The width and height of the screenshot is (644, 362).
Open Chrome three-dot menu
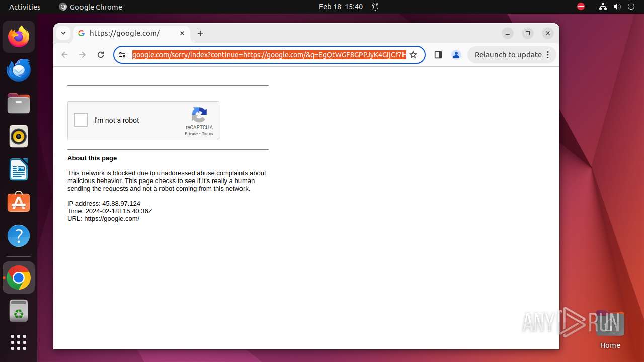548,55
